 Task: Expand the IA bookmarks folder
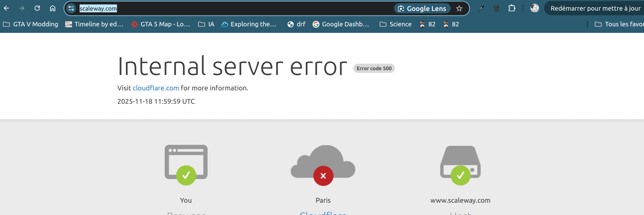point(207,24)
